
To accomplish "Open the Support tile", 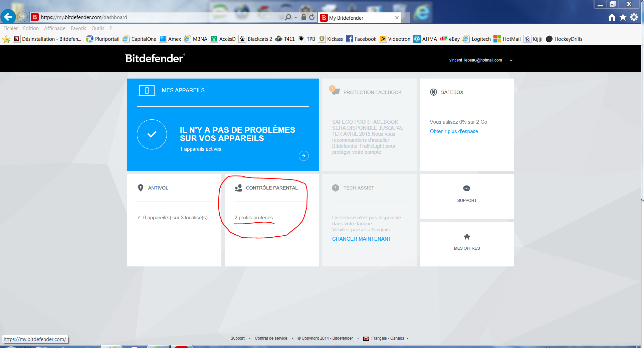I will pos(467,196).
